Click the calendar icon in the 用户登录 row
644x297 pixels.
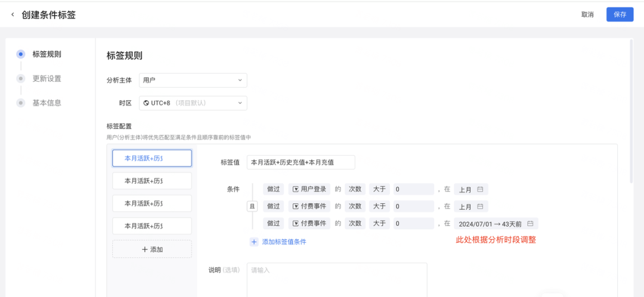(x=479, y=190)
